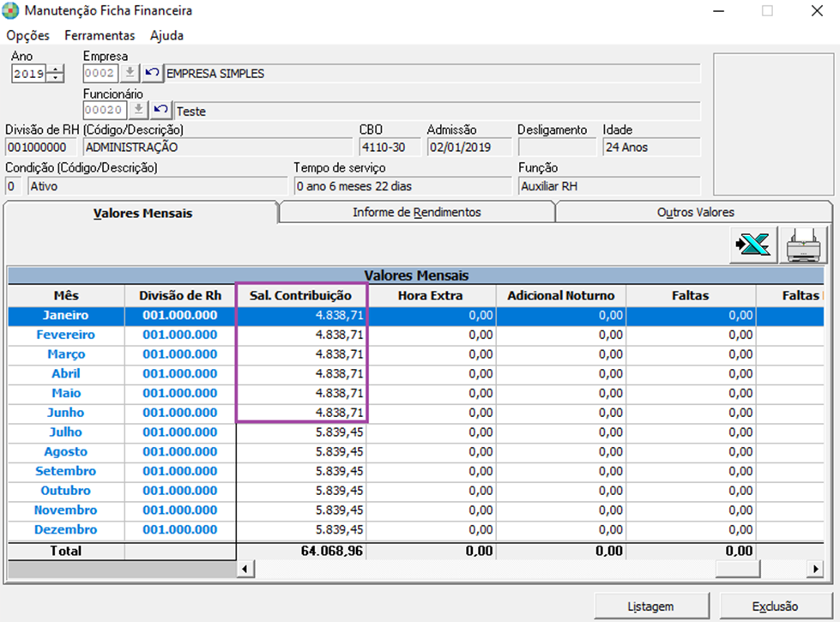Click the Idade field 24 Anos
The width and height of the screenshot is (840, 622).
click(651, 148)
